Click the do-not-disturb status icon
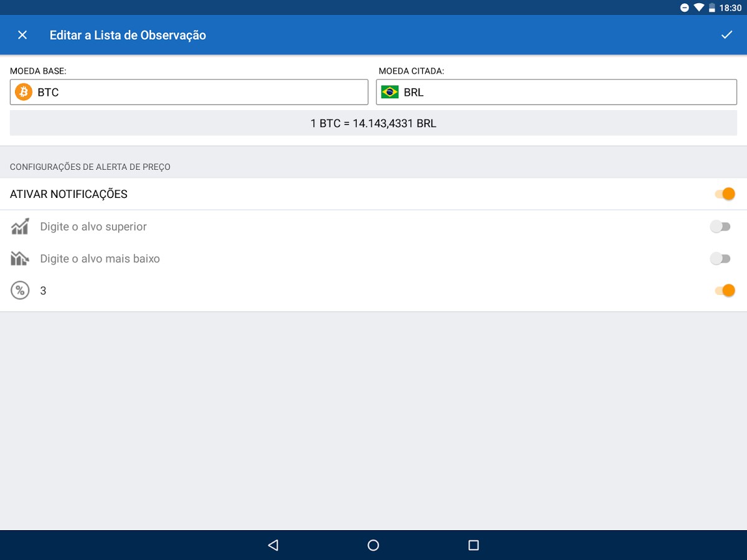747x560 pixels. click(684, 7)
